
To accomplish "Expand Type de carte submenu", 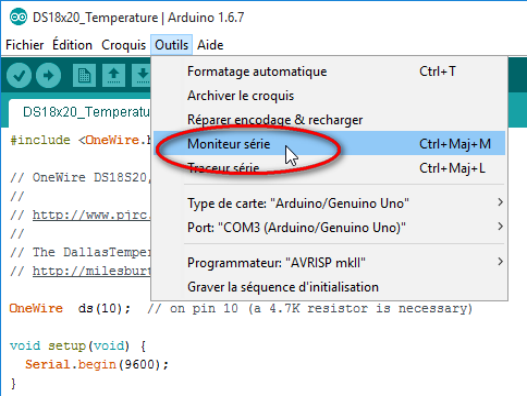I will [x=329, y=203].
